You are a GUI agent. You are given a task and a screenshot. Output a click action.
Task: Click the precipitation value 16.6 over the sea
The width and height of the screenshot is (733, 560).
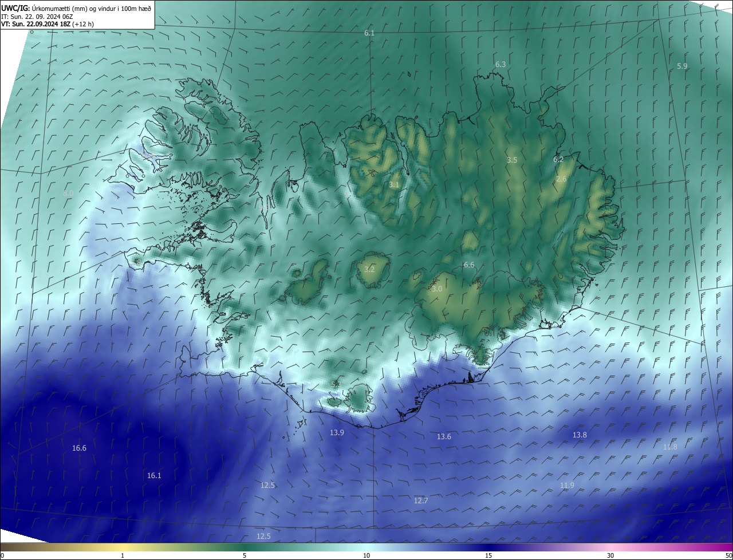pos(79,448)
